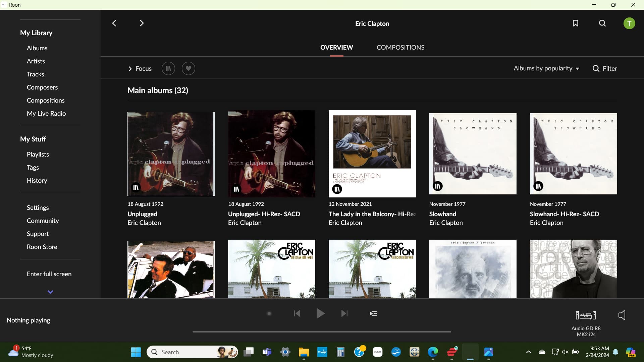Open the Roon icon in the taskbar
This screenshot has width=644, height=362.
(378, 352)
